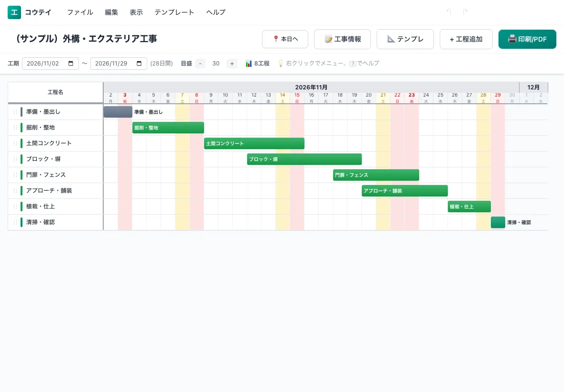Open the 表示 menu
The width and height of the screenshot is (564, 392).
(x=136, y=12)
